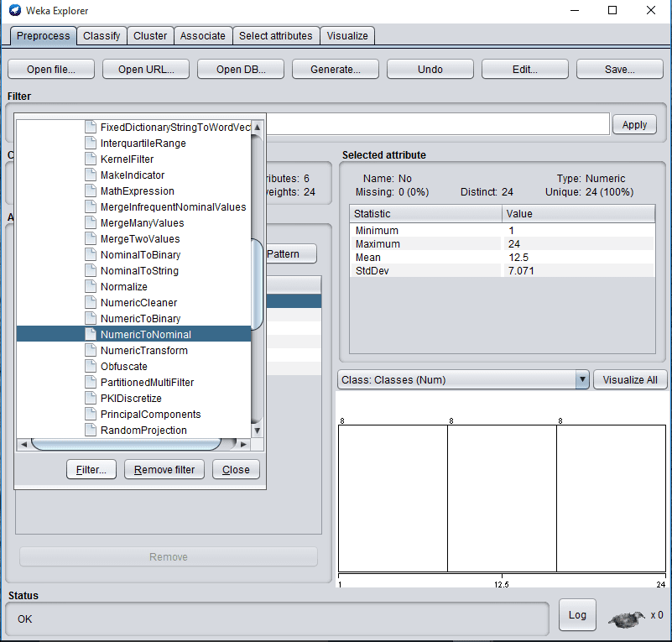Click the file icon beside FixedDictionaryStringToWordVector

coord(91,128)
